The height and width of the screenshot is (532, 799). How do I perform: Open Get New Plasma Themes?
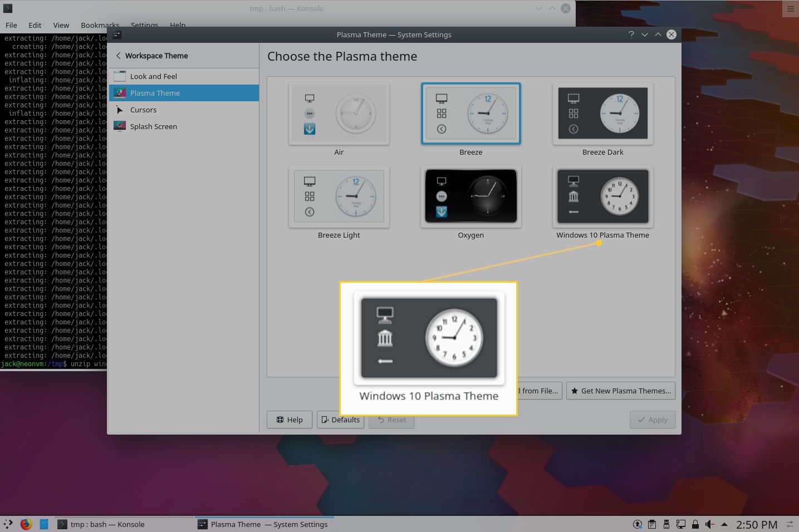point(621,391)
